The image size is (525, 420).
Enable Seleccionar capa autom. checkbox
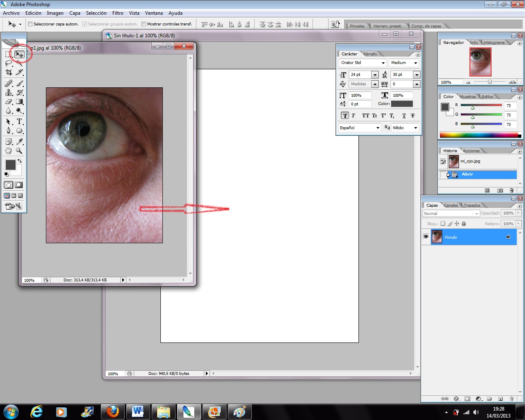point(30,24)
